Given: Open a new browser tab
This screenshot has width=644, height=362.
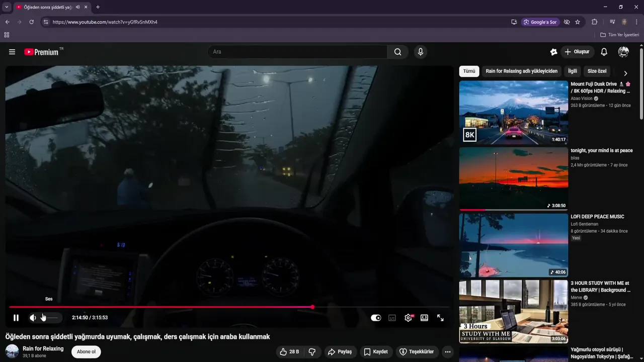Looking at the screenshot, I should pyautogui.click(x=98, y=7).
